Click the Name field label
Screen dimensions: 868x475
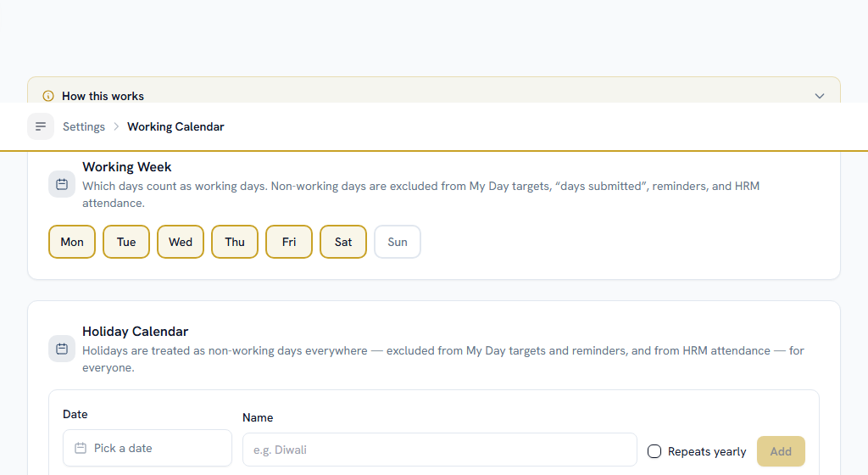(x=258, y=417)
